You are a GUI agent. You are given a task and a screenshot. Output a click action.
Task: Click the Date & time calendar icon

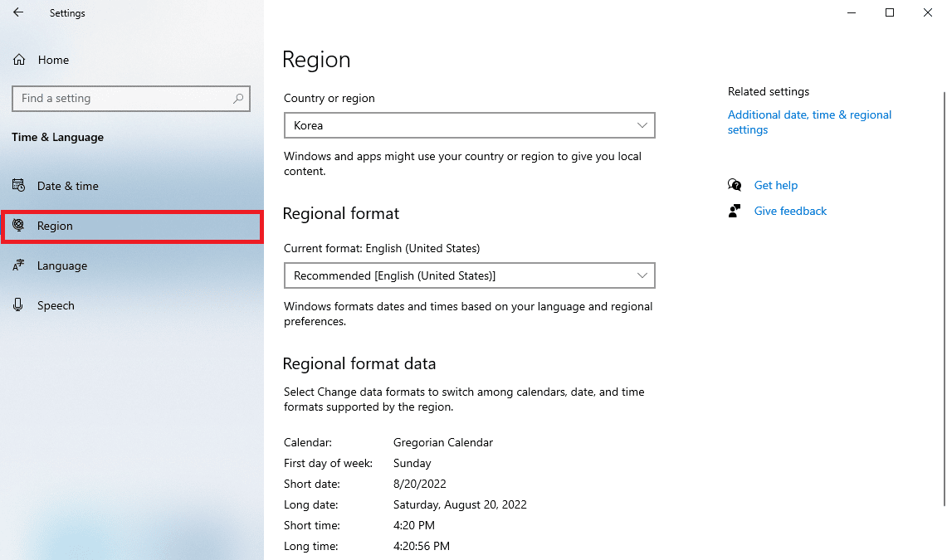click(18, 186)
